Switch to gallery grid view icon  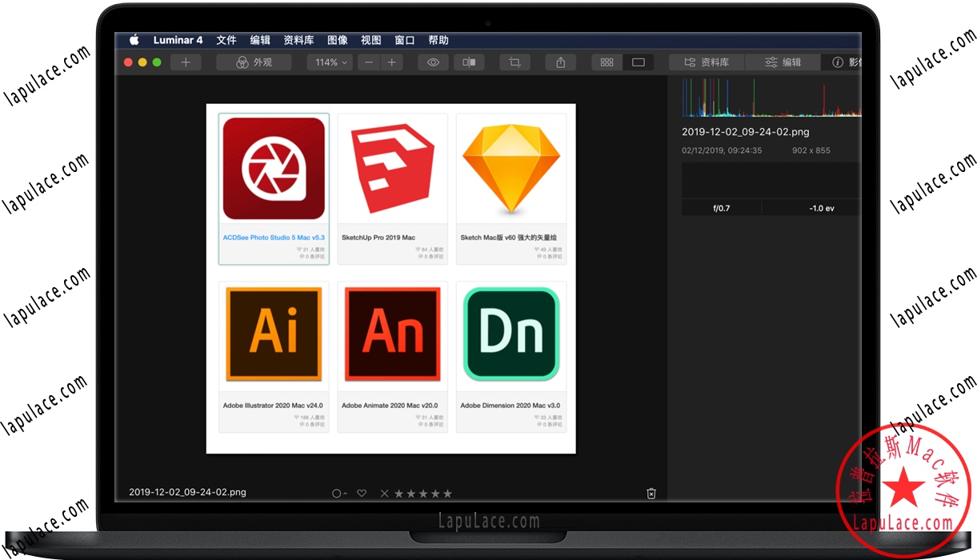pos(607,62)
